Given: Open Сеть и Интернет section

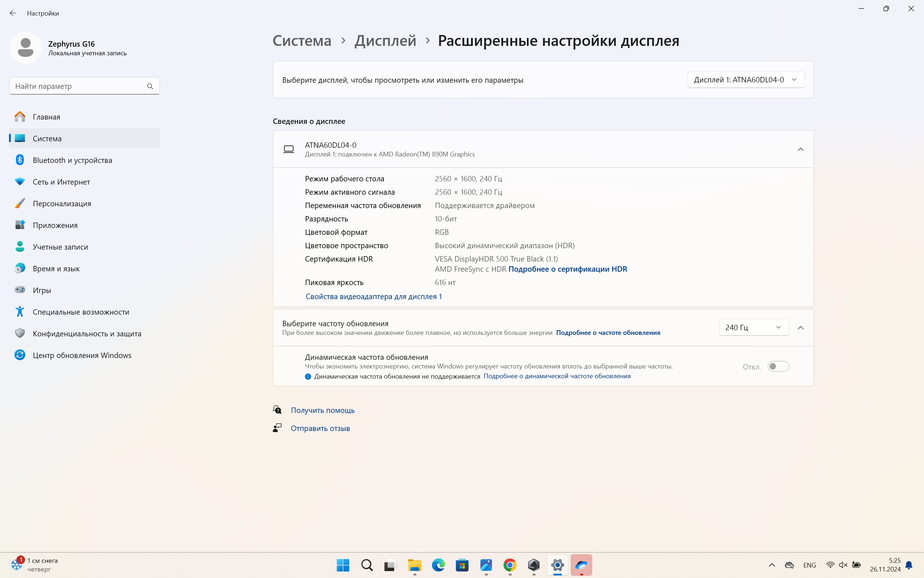Looking at the screenshot, I should click(84, 182).
